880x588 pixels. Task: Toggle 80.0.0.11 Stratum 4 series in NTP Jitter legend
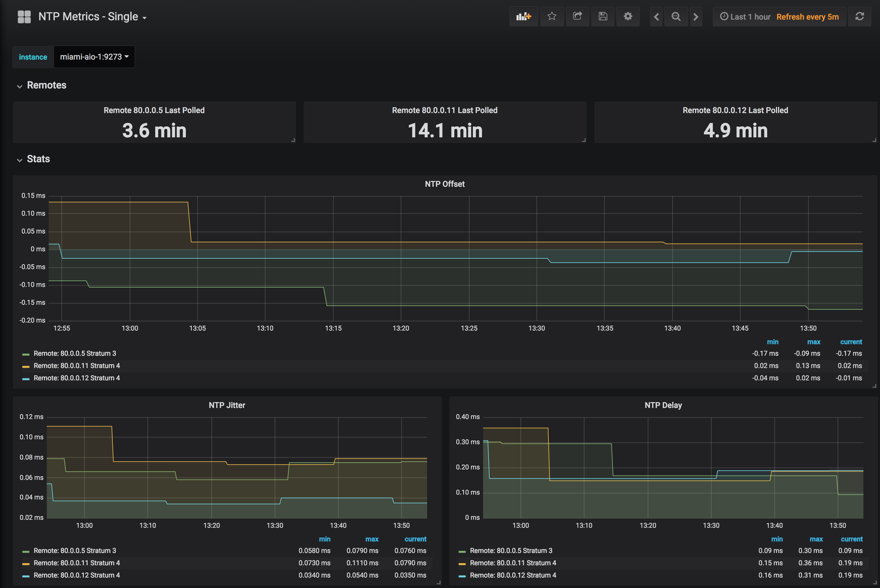pyautogui.click(x=77, y=563)
